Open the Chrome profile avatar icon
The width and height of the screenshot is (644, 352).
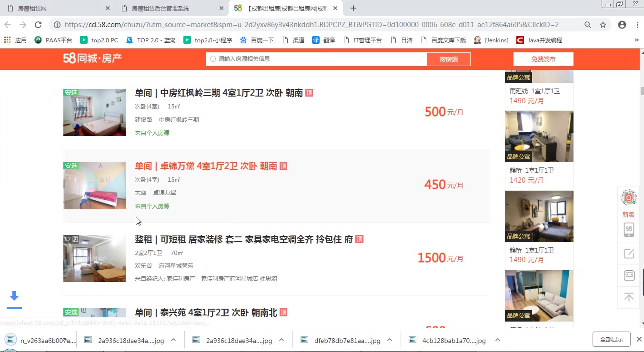click(622, 25)
